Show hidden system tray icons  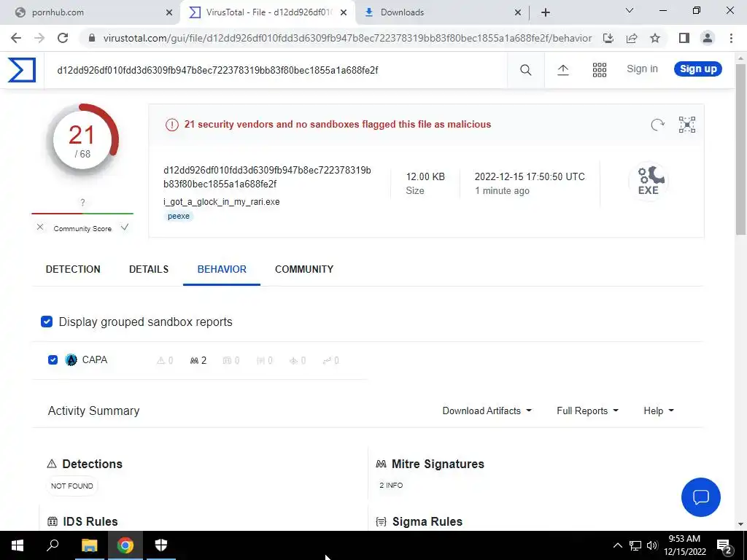(x=617, y=545)
